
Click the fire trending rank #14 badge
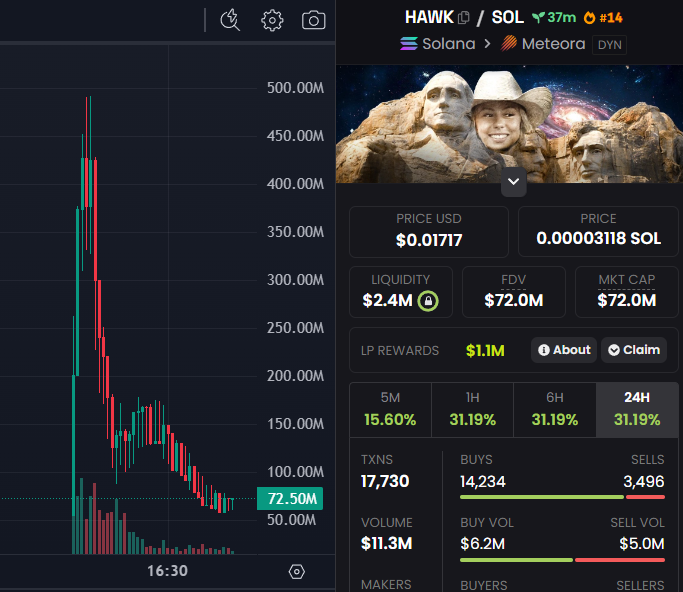[603, 17]
